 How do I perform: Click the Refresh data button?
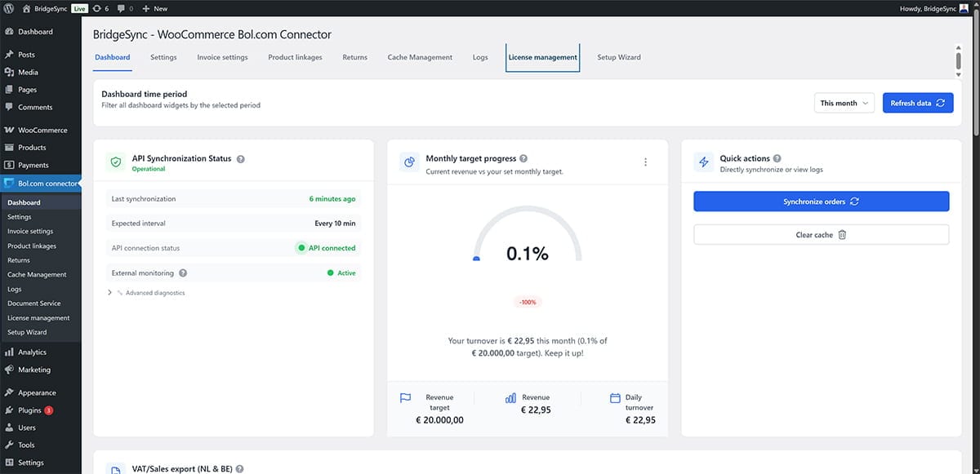coord(918,102)
